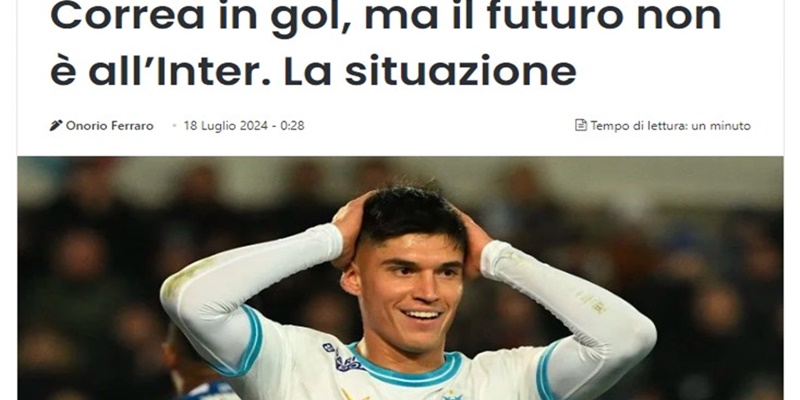Click 'La situazione' in the headline

tap(430, 72)
